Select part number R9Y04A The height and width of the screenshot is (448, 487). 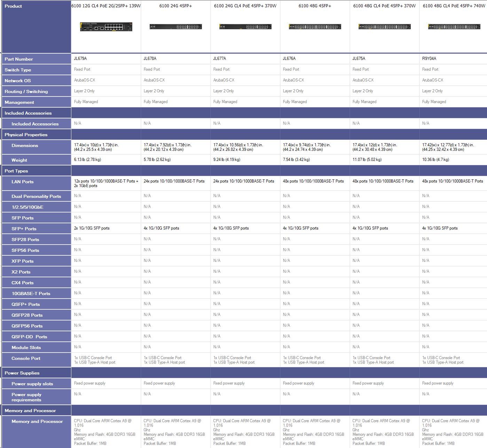[x=429, y=59]
